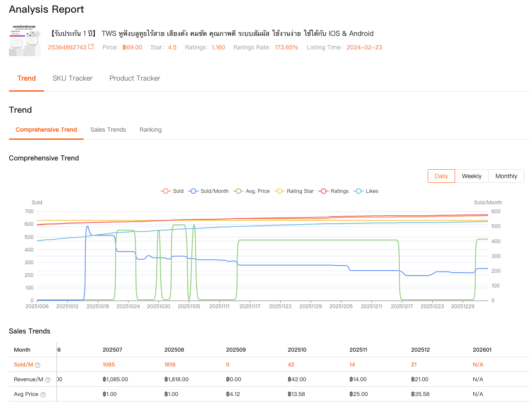Viewport: 532px width, 404px height.
Task: Open external link icon beside product ID
Action: coord(91,47)
